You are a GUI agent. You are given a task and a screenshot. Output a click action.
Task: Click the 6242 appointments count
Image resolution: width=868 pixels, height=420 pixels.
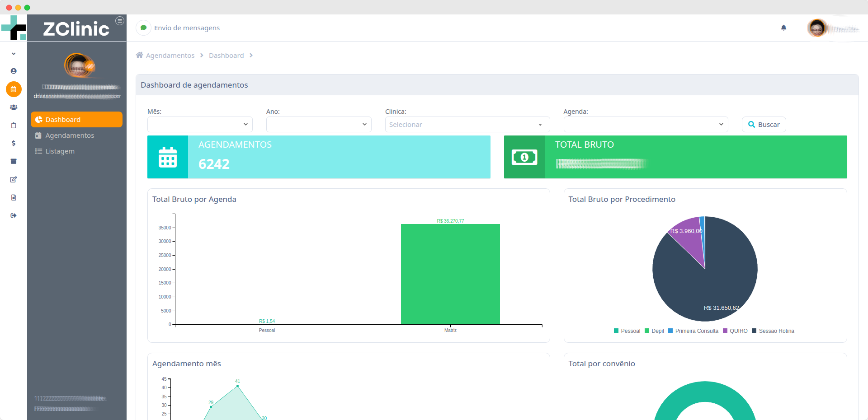(214, 164)
